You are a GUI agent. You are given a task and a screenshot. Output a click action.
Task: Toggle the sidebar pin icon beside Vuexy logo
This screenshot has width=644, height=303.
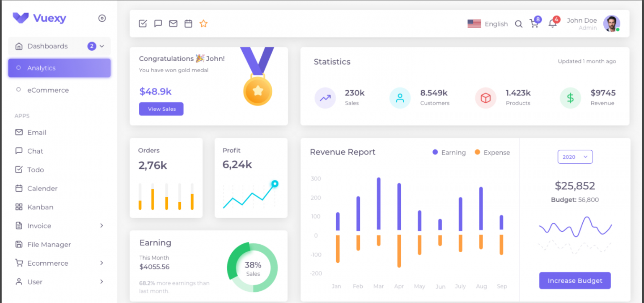click(102, 18)
